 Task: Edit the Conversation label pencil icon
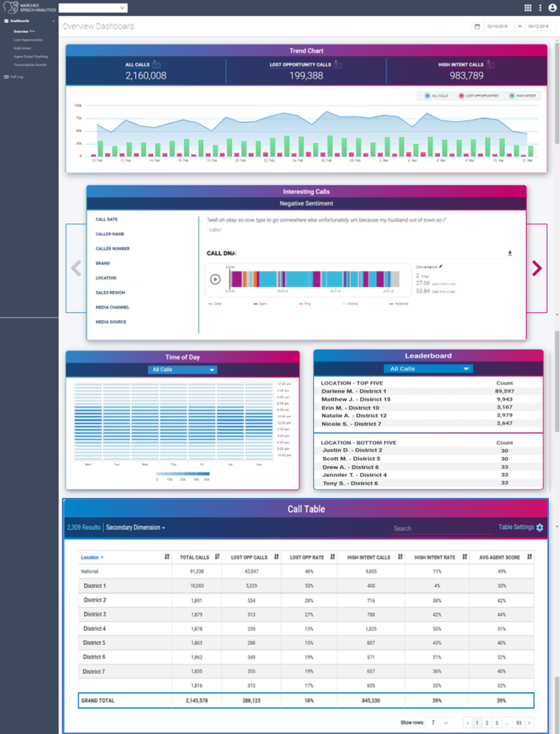coord(441,266)
